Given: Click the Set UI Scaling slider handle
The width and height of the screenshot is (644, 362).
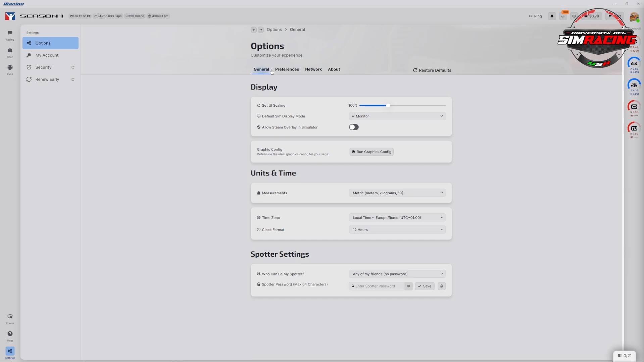Looking at the screenshot, I should click(x=388, y=105).
